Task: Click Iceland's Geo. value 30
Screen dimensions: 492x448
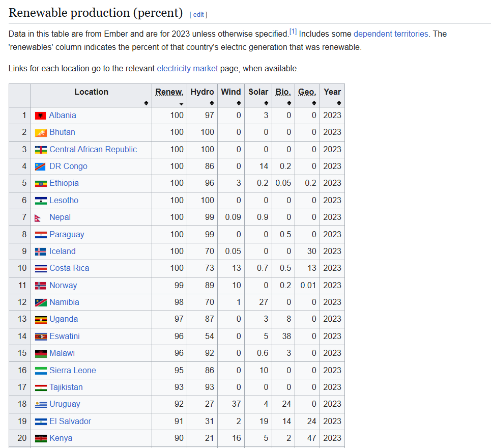Action: pos(311,251)
